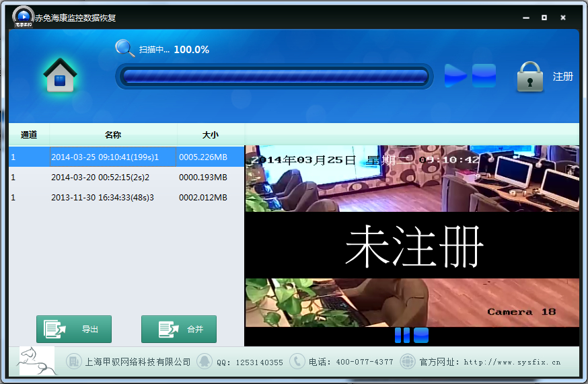Viewport: 588px width, 384px height.
Task: Select recording 2014-03-25 09:10:41(199s)1
Action: 105,157
